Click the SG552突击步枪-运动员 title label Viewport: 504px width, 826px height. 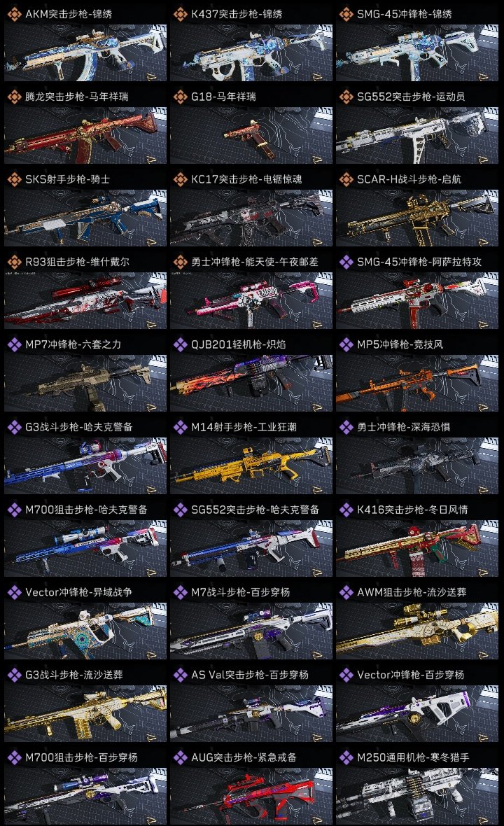[411, 97]
